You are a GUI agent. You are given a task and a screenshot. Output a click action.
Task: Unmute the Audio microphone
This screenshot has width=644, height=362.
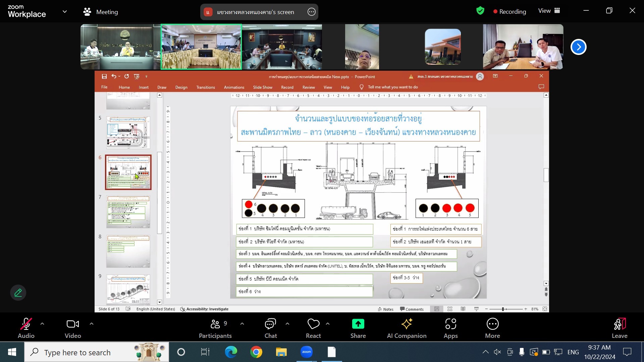click(x=26, y=328)
